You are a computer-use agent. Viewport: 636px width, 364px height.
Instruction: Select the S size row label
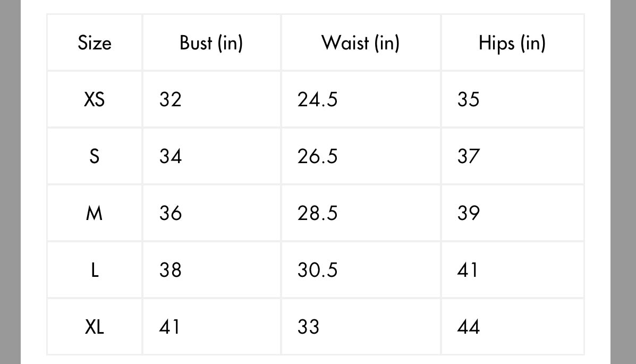coord(95,156)
